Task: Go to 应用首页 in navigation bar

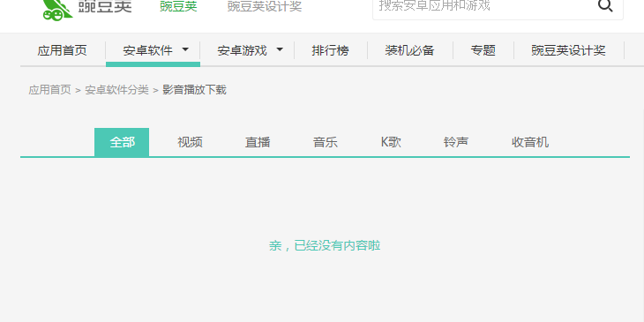Action: 63,50
